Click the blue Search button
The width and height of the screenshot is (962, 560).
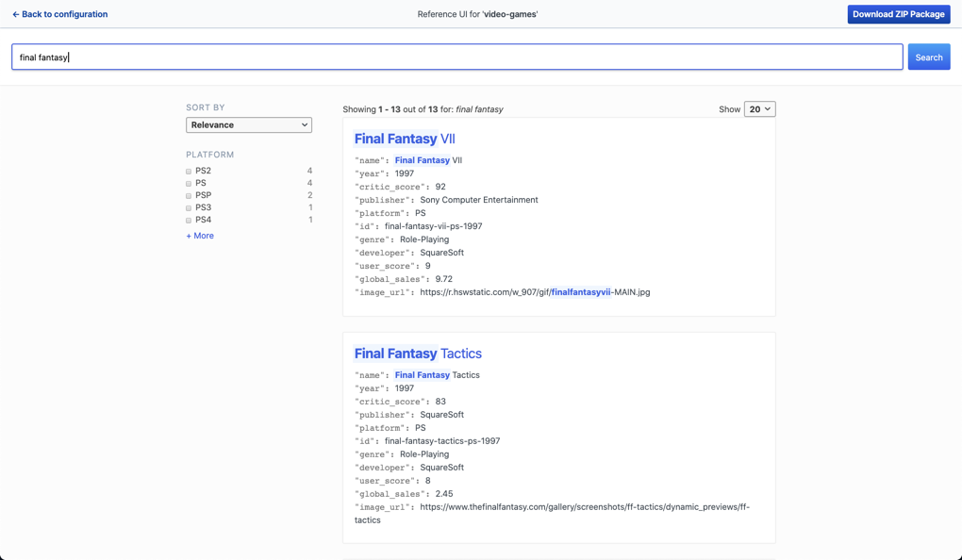click(x=928, y=57)
